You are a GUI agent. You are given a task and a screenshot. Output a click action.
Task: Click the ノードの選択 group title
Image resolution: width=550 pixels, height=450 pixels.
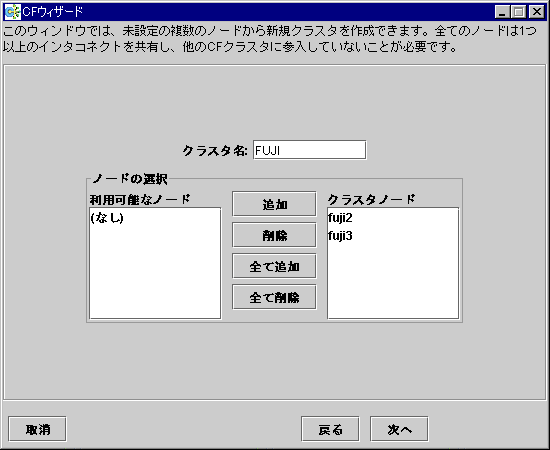130,179
